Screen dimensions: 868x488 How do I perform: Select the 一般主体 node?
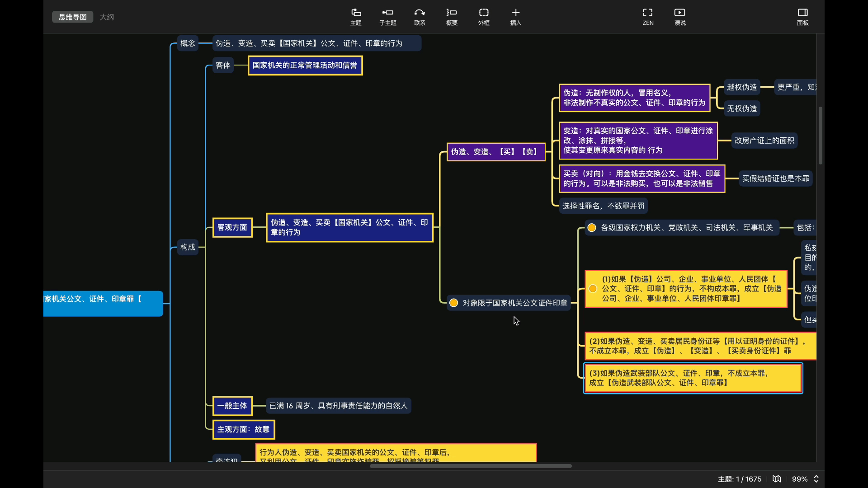point(232,406)
